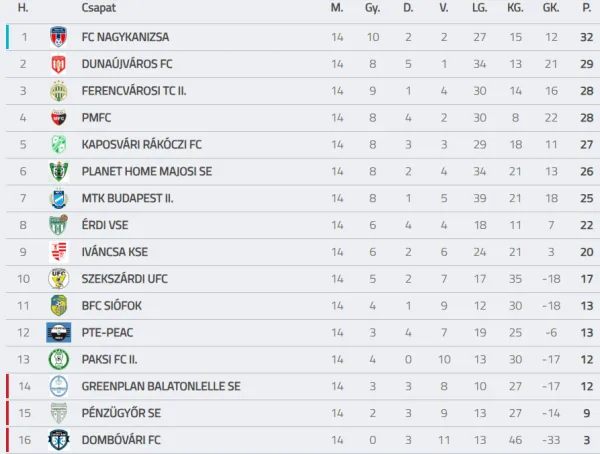Click the Gy. wins column header

pos(372,8)
